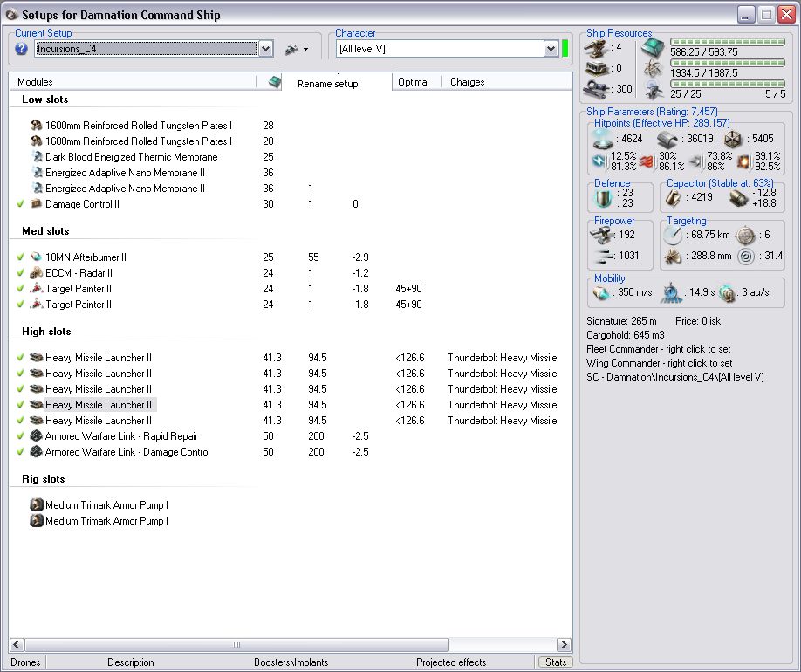Click the turret hardpoints icon in Ship Resources
Screen dimensions: 801x672
(597, 47)
